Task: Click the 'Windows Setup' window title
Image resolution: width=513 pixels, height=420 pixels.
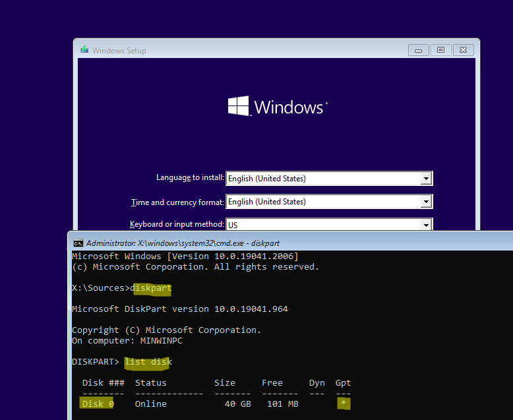Action: [119, 51]
